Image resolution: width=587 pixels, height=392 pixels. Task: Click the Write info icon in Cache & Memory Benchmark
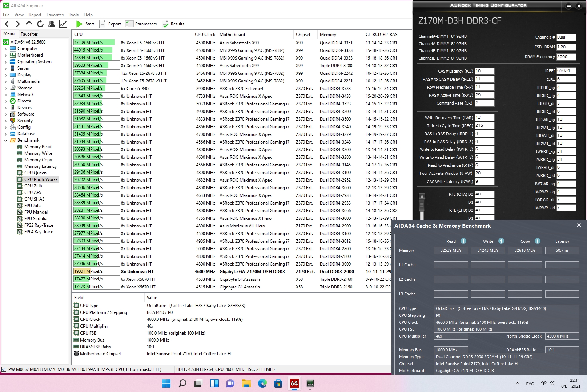pos(501,241)
